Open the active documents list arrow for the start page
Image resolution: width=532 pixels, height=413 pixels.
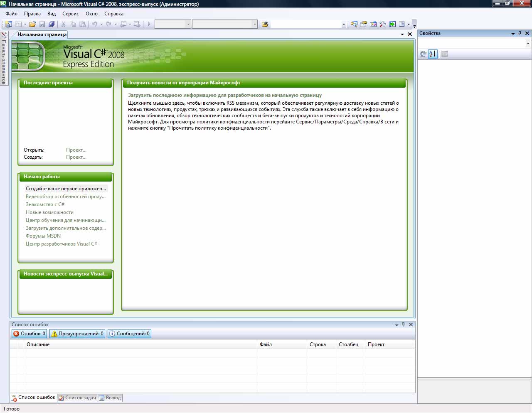point(402,34)
